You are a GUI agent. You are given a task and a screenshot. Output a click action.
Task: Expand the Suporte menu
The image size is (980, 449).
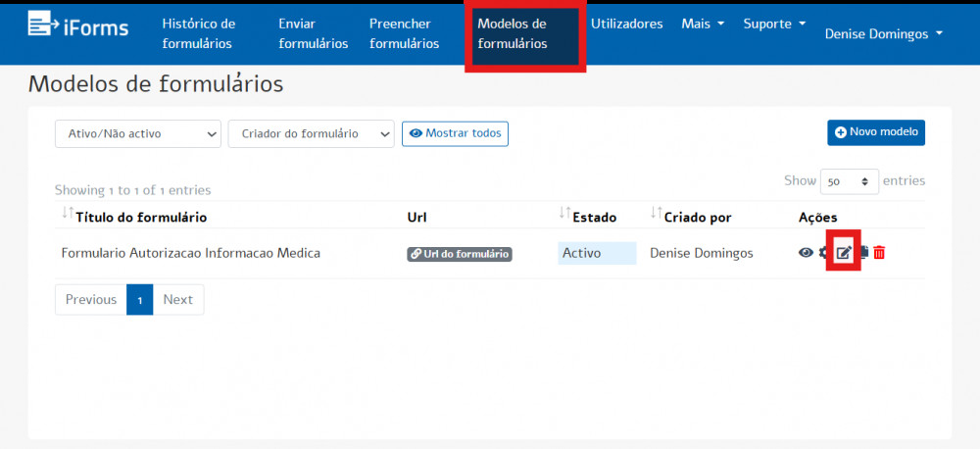point(774,24)
